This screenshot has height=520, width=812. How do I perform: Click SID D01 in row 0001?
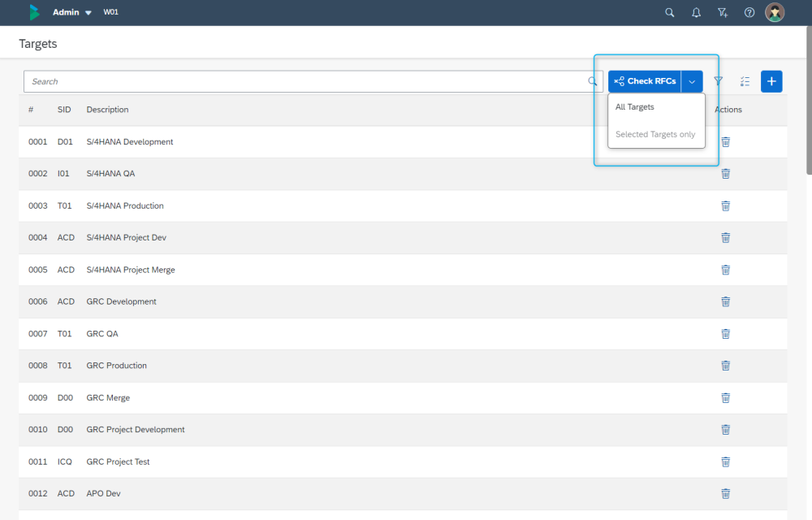coord(65,142)
